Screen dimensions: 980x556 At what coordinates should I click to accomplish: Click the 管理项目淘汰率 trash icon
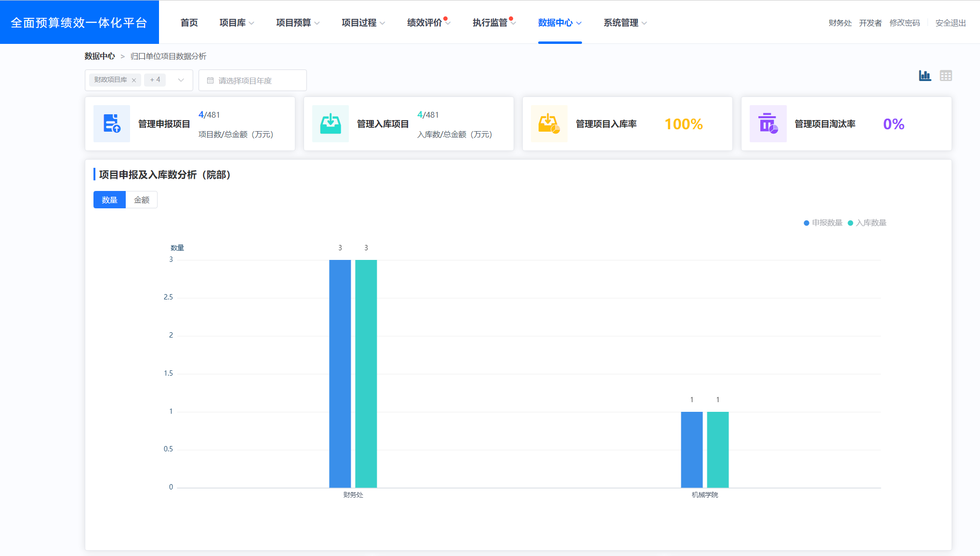point(768,123)
